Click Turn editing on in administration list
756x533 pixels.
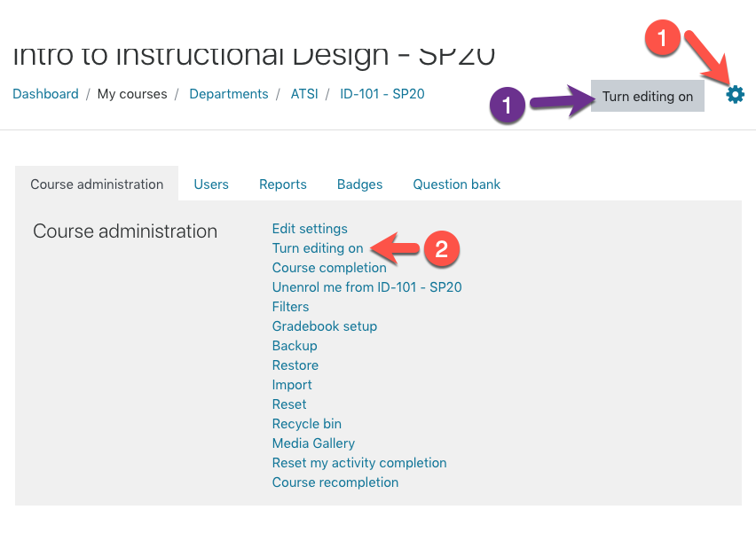[x=318, y=248]
